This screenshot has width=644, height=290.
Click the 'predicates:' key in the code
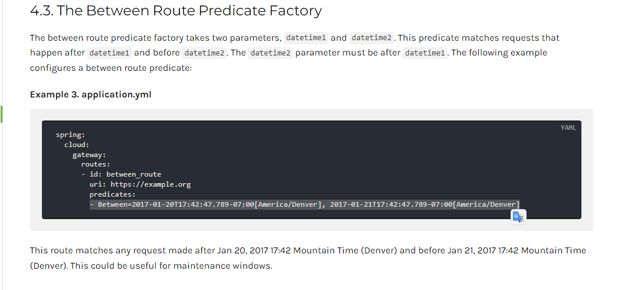[x=113, y=194]
